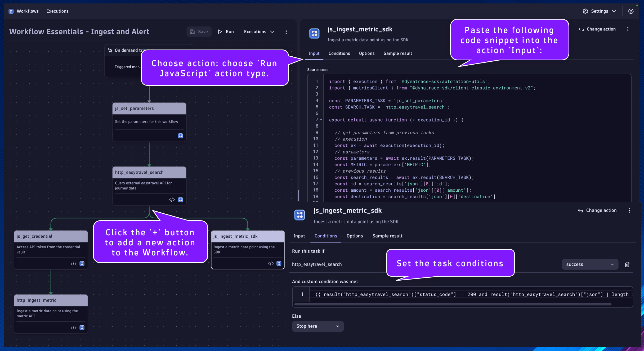Screen dimensions: 644x351
Task: Click the upper js_ingest_metric_sdk action icon
Action: (x=314, y=34)
